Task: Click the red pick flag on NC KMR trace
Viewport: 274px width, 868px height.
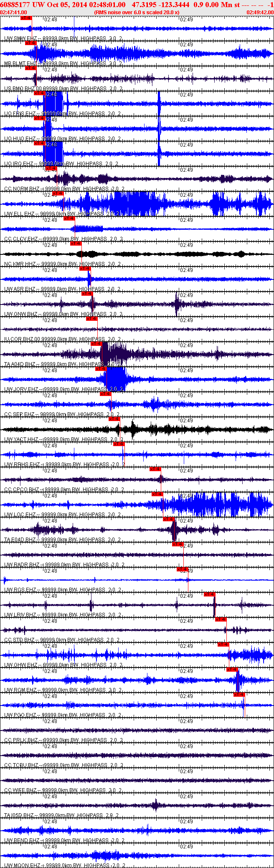Action: pos(76,244)
